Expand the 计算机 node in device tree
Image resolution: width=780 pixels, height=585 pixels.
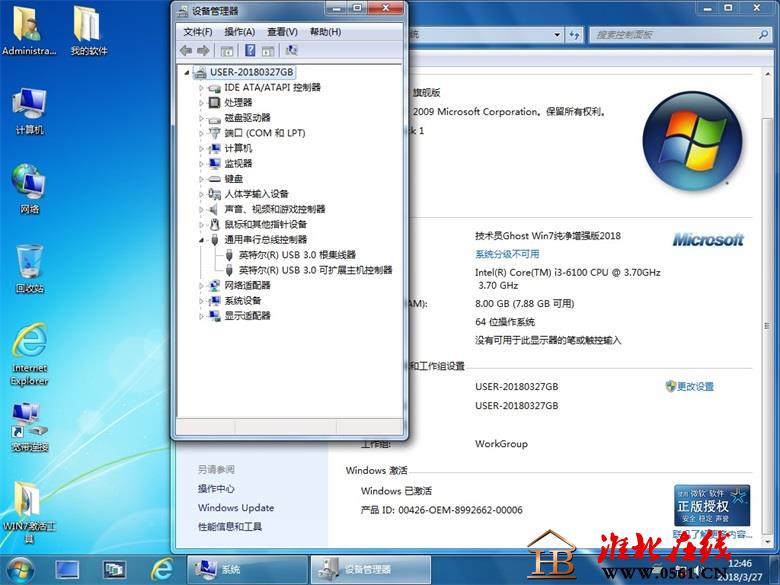[x=201, y=149]
